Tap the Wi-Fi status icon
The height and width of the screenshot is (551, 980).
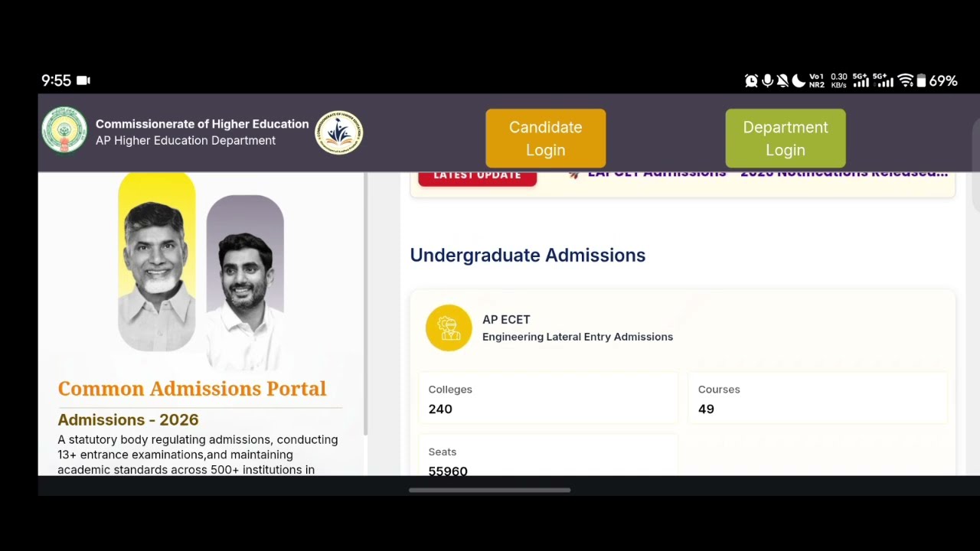(906, 80)
